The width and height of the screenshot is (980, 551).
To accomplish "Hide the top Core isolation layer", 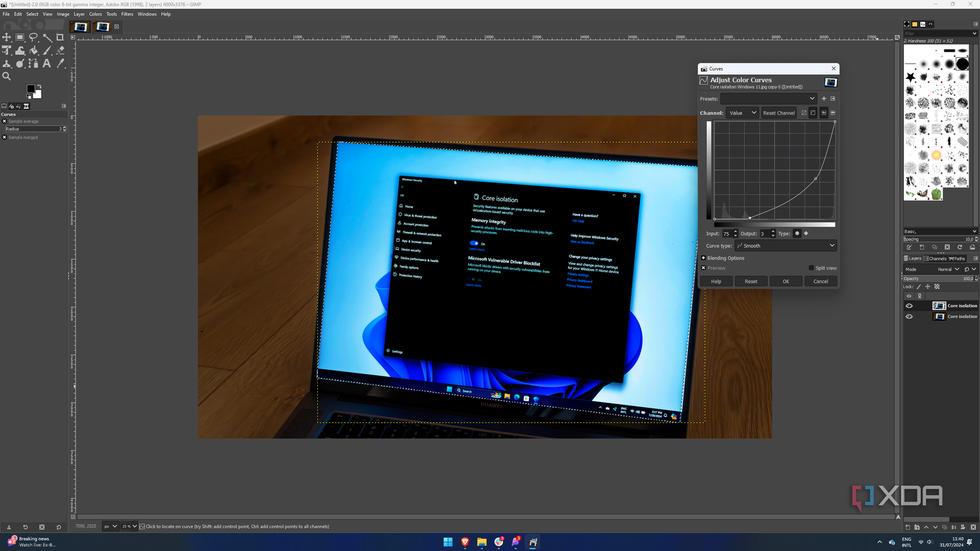I will point(909,305).
